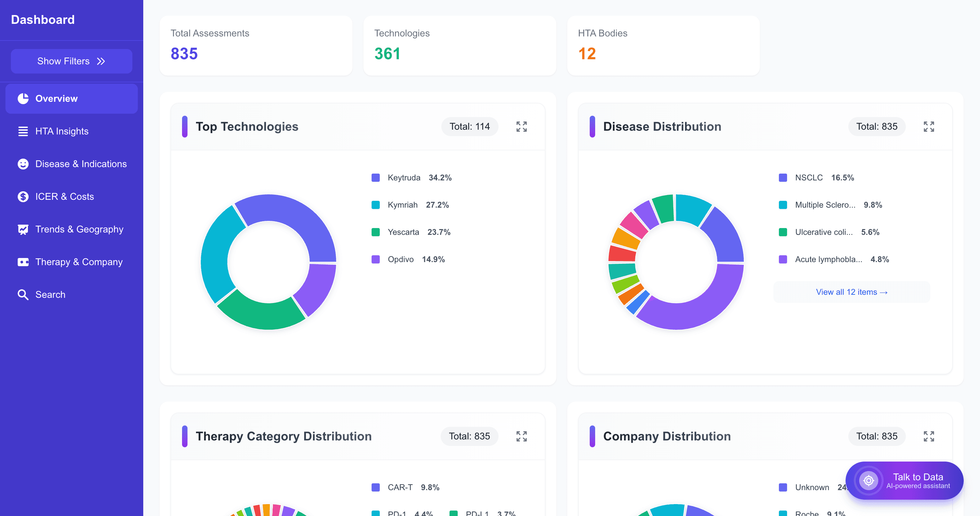Click the HTA Insights list icon

tap(23, 131)
